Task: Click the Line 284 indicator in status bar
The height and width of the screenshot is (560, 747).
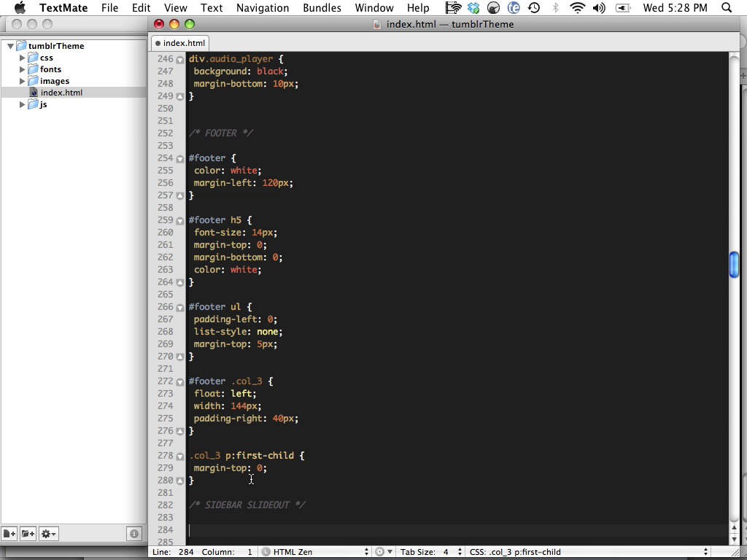Action: tap(173, 552)
